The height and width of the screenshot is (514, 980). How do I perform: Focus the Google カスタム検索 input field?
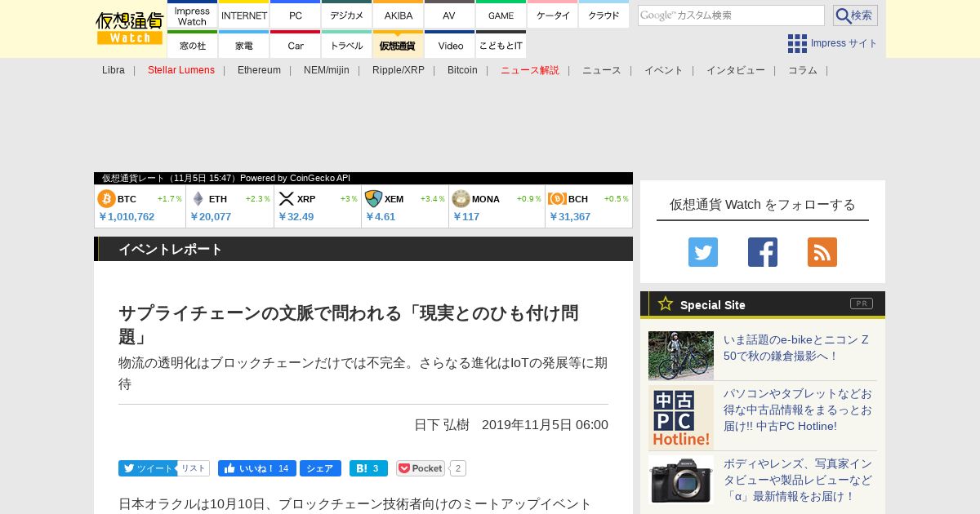click(x=731, y=16)
